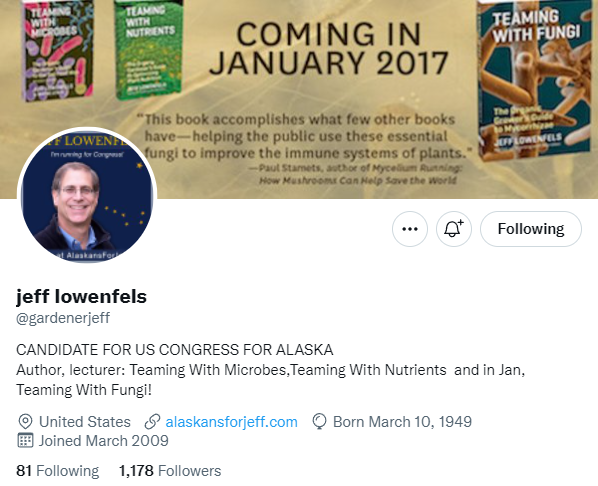Click the birthday balloon icon
The height and width of the screenshot is (486, 598).
[319, 422]
